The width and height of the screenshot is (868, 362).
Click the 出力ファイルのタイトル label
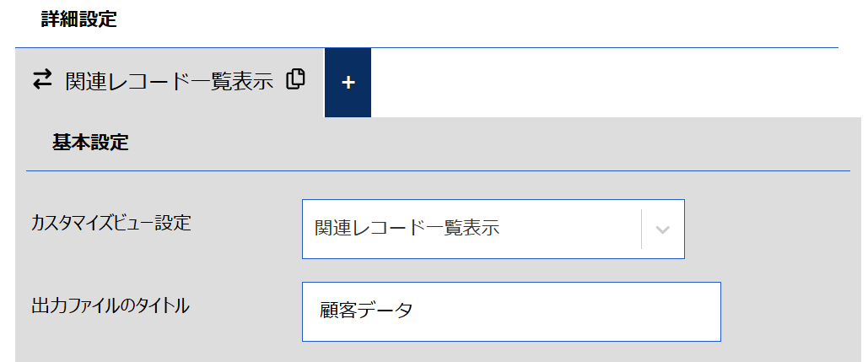pyautogui.click(x=111, y=305)
